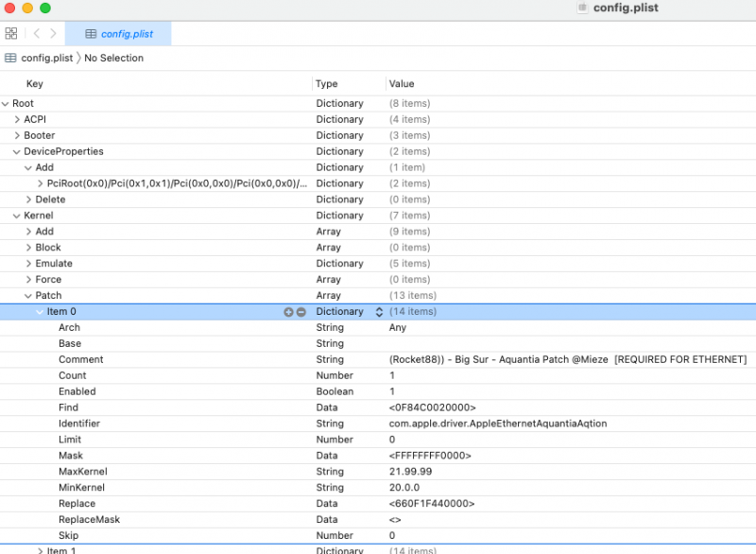Expand the Booter dictionary

(17, 135)
